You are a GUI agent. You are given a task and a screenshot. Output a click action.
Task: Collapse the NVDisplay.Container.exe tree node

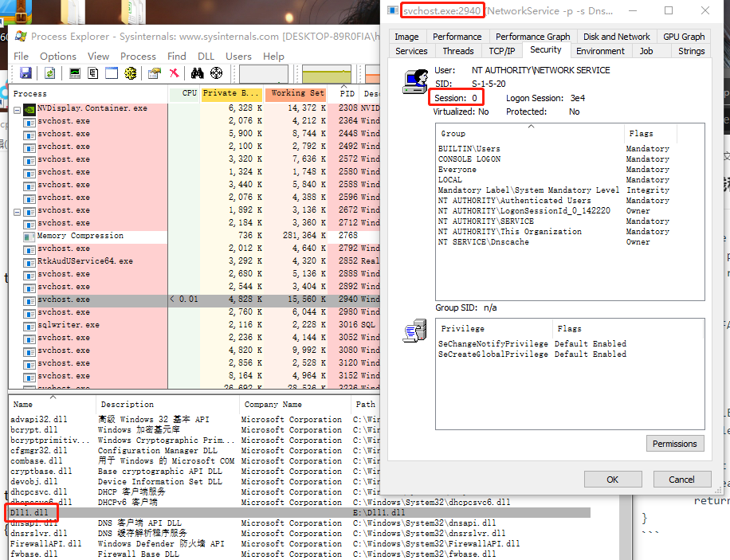pyautogui.click(x=18, y=108)
